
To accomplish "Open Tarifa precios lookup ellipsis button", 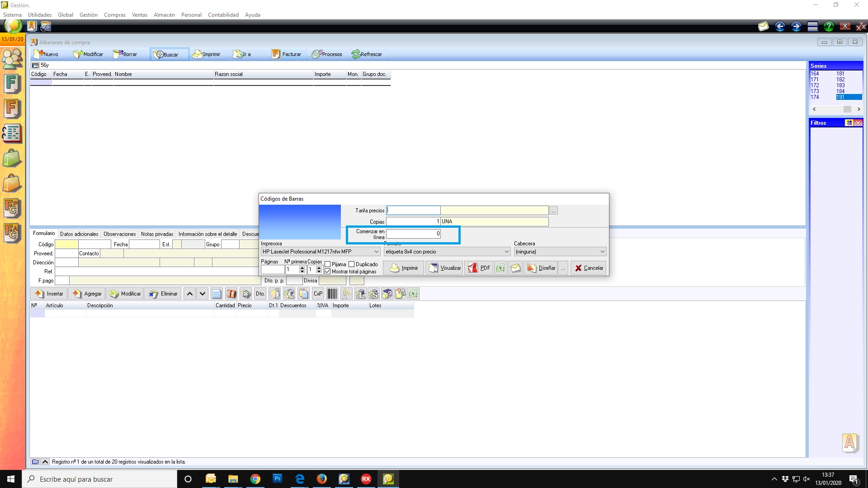I will coord(553,211).
